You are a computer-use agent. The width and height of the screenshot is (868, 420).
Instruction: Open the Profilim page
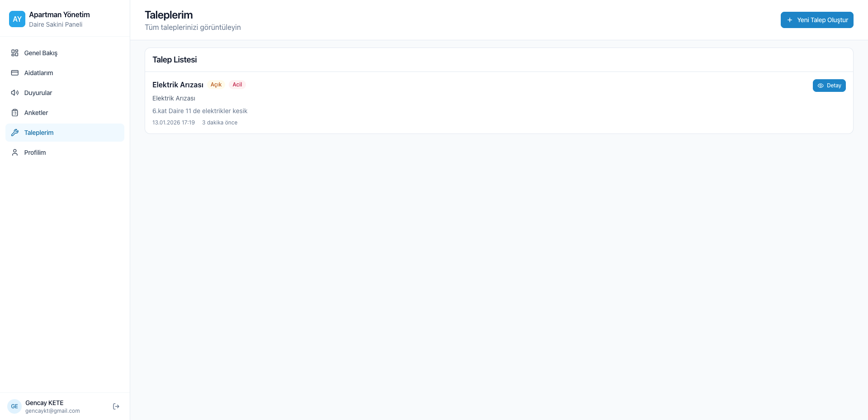coord(65,153)
